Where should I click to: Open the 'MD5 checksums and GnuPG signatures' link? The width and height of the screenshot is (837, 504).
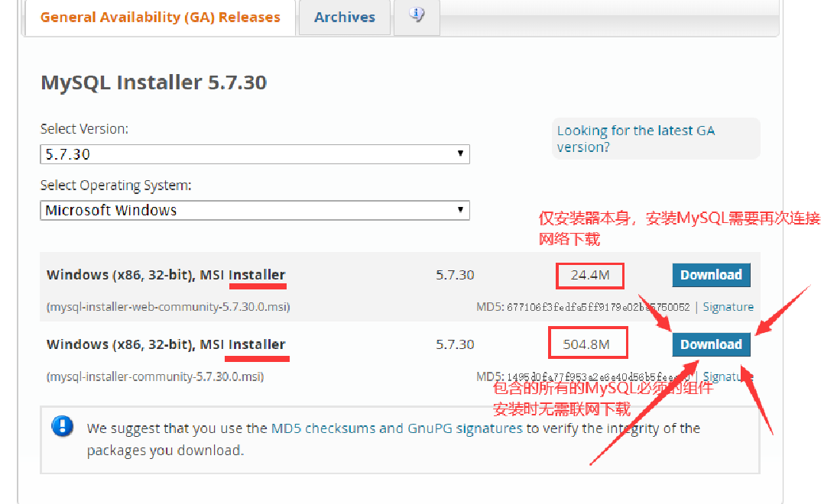(397, 428)
